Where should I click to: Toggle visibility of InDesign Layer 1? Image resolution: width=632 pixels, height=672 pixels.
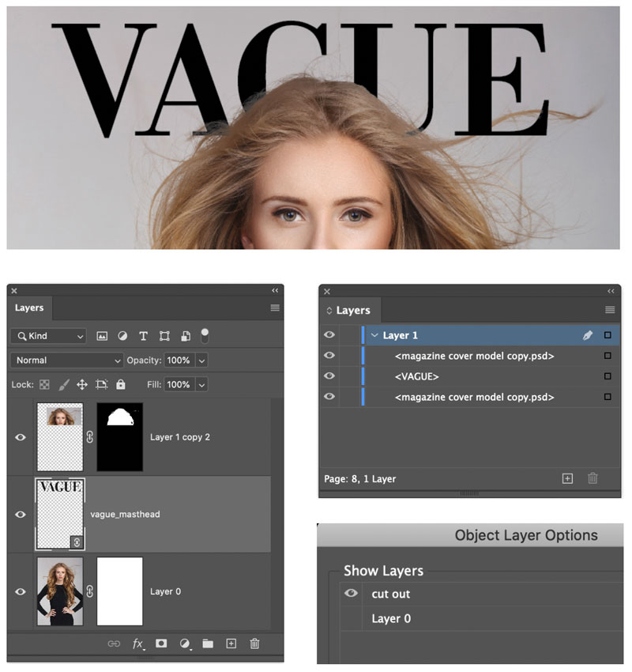click(x=329, y=334)
